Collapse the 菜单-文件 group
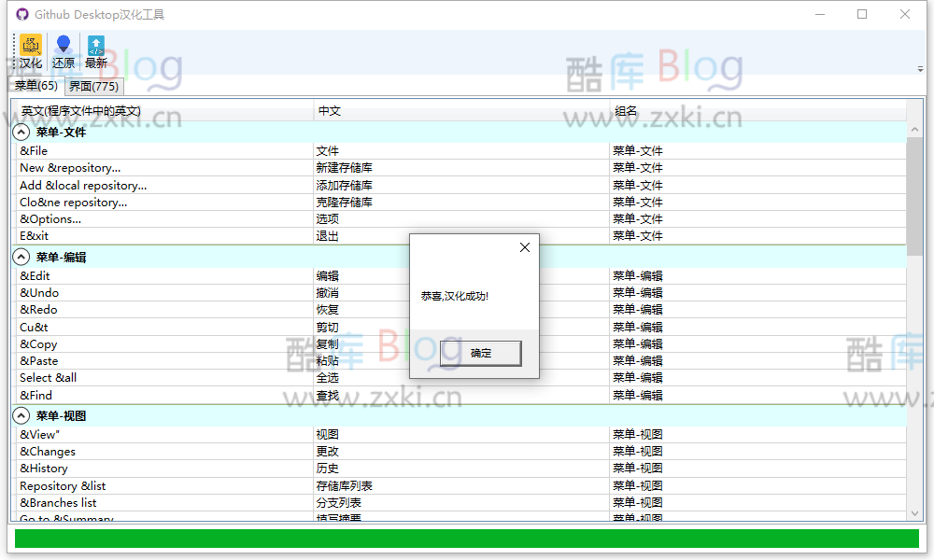The width and height of the screenshot is (934, 560). [x=20, y=131]
